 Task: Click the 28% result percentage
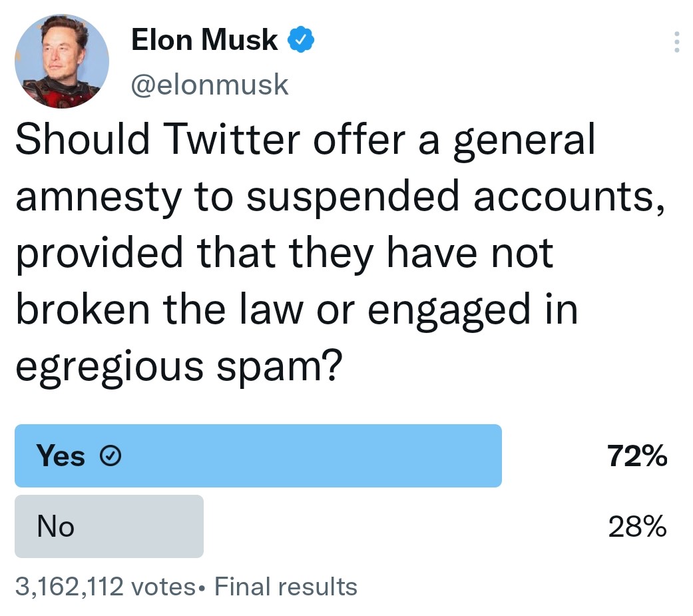pos(636,527)
